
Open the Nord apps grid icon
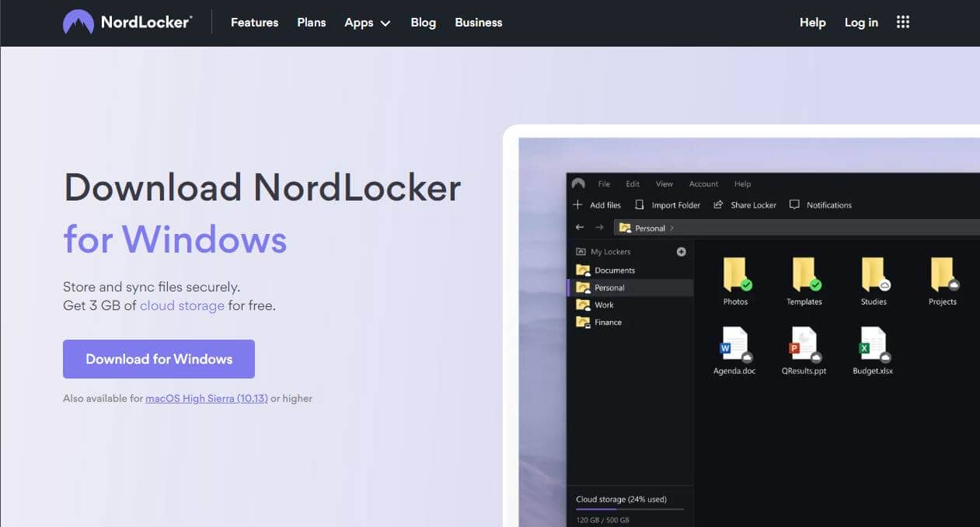(902, 22)
